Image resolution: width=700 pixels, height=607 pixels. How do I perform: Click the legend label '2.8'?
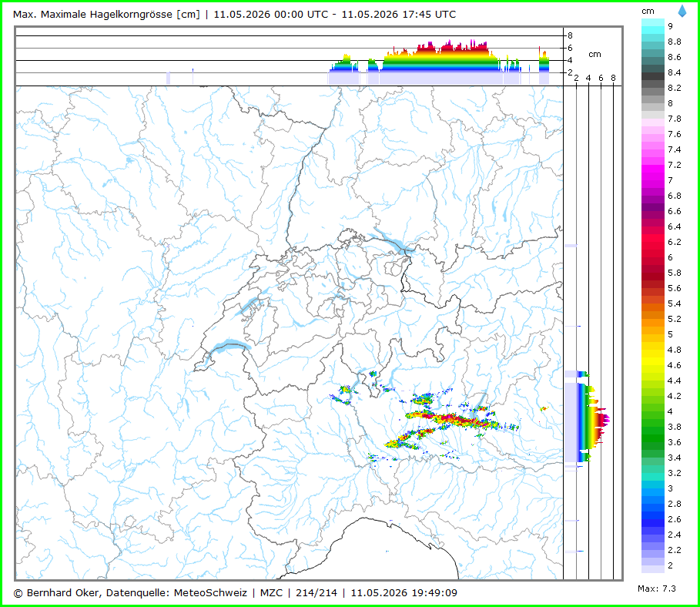coord(674,503)
